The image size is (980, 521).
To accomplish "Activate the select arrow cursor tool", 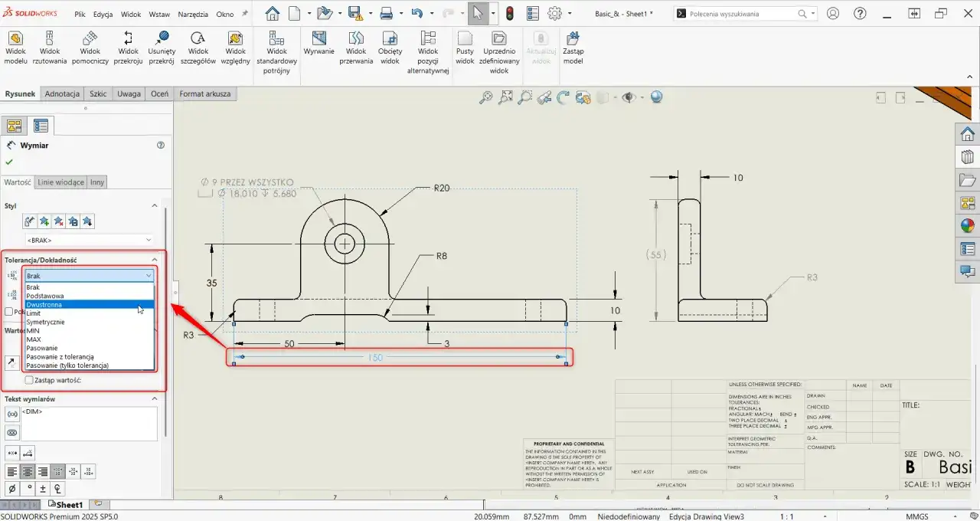I will tap(478, 13).
